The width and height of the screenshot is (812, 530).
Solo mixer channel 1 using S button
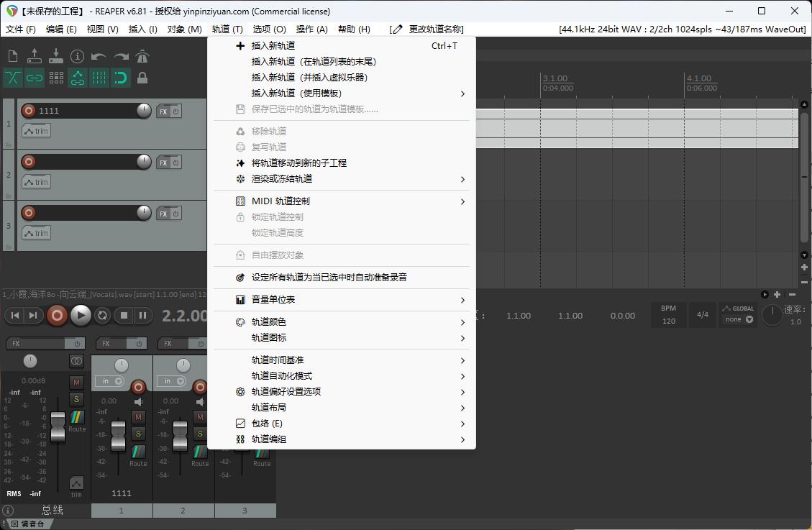(x=139, y=433)
